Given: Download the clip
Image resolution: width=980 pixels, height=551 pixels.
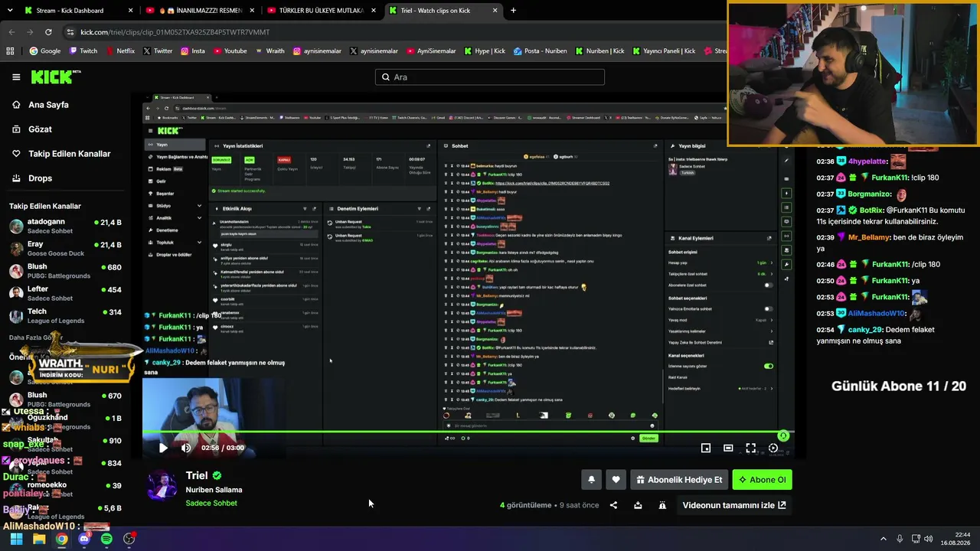Looking at the screenshot, I should coord(638,505).
